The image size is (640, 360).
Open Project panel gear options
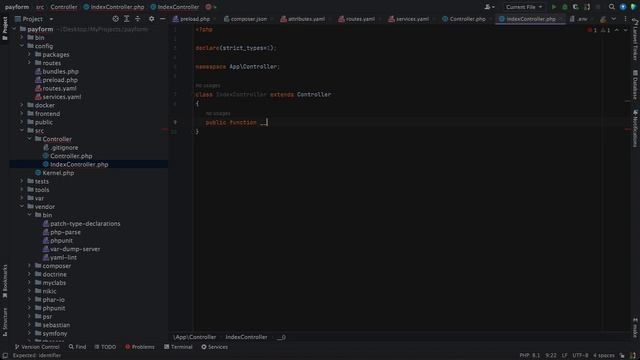click(151, 19)
